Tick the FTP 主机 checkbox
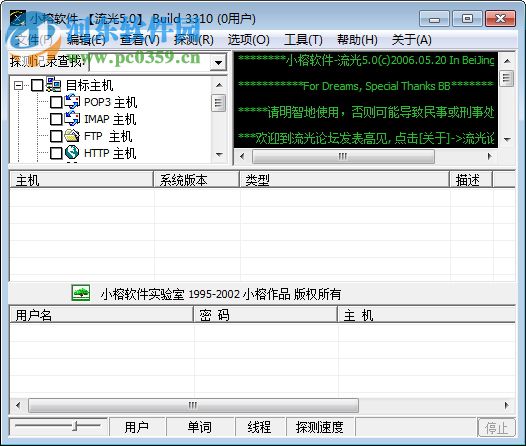 [x=56, y=136]
